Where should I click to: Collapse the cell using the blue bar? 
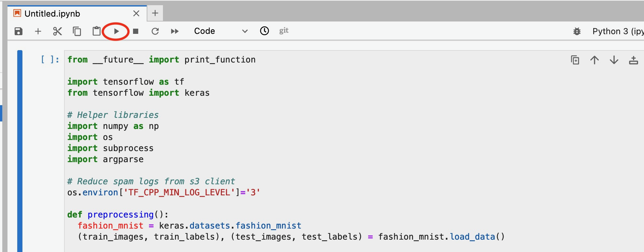(x=20, y=151)
